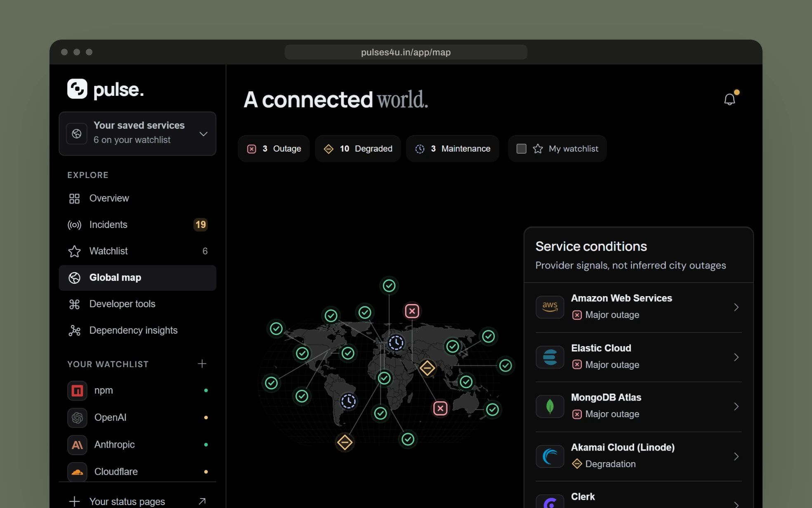812x508 pixels.
Task: Select Anthropic in your watchlist
Action: [137, 445]
